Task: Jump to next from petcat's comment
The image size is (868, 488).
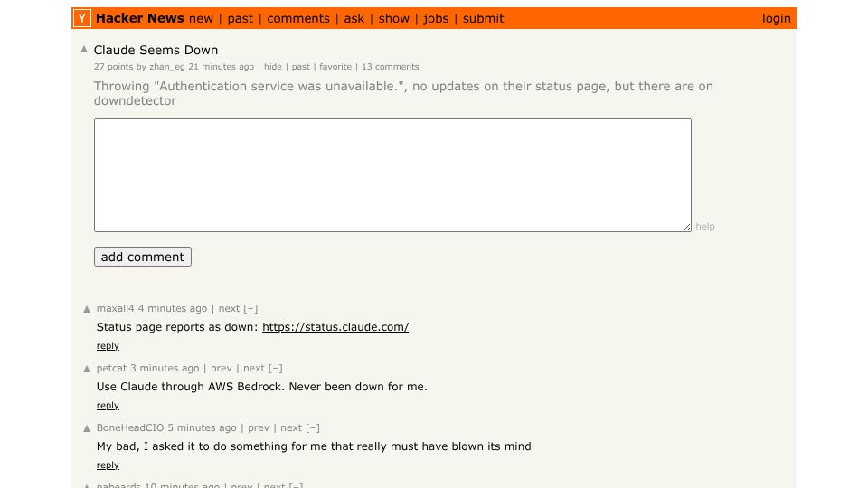Action: (254, 369)
